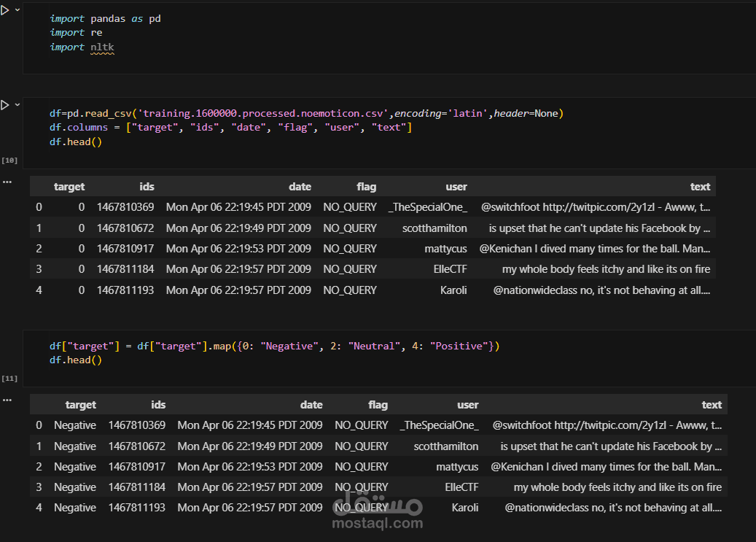Click 'target' column header in first table
Screen dimensions: 756x542
pyautogui.click(x=69, y=187)
